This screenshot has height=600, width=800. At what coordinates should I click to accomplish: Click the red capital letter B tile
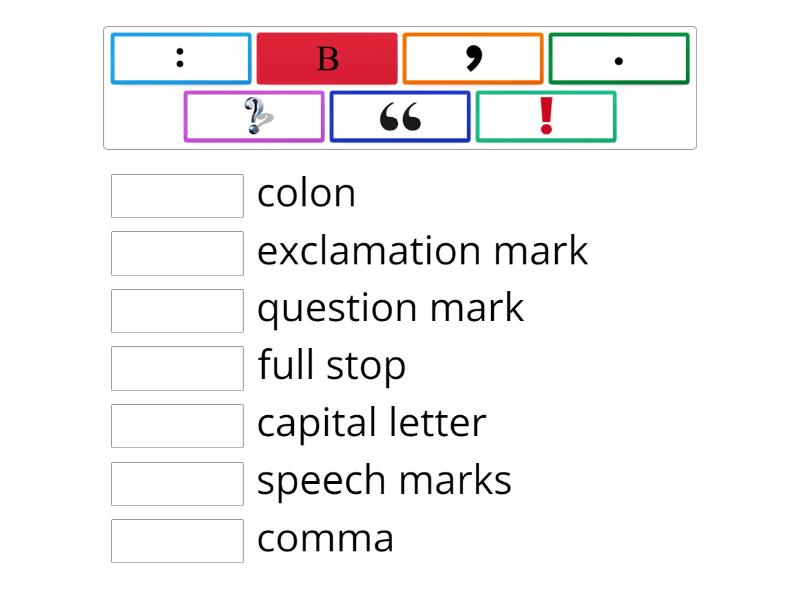pos(327,59)
